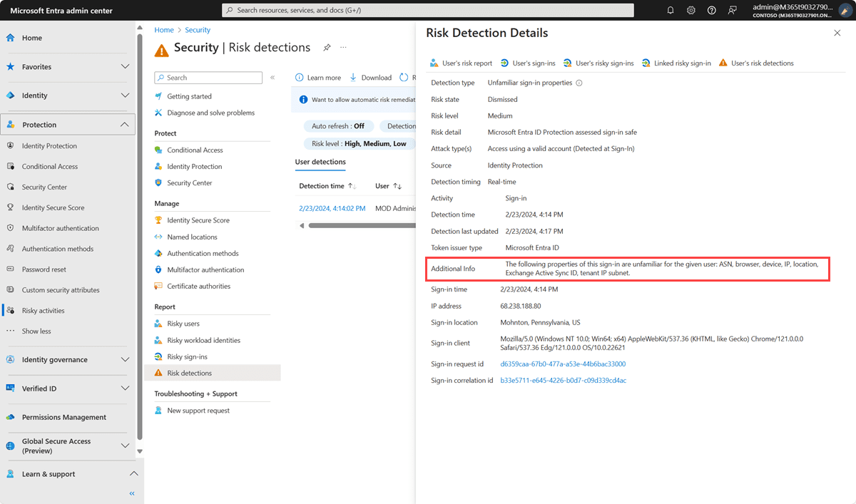Open Named locations

192,237
